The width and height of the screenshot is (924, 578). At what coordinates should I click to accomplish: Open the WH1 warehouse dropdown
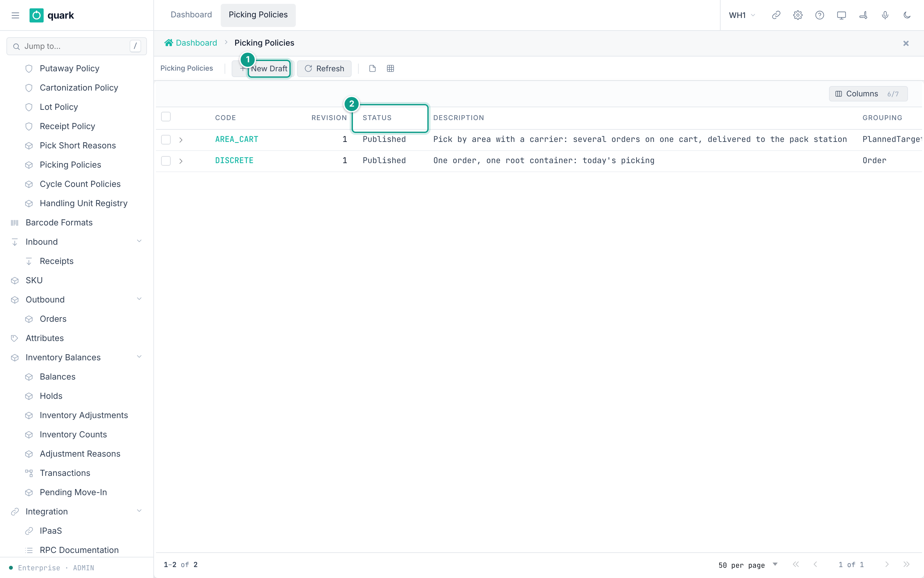741,15
